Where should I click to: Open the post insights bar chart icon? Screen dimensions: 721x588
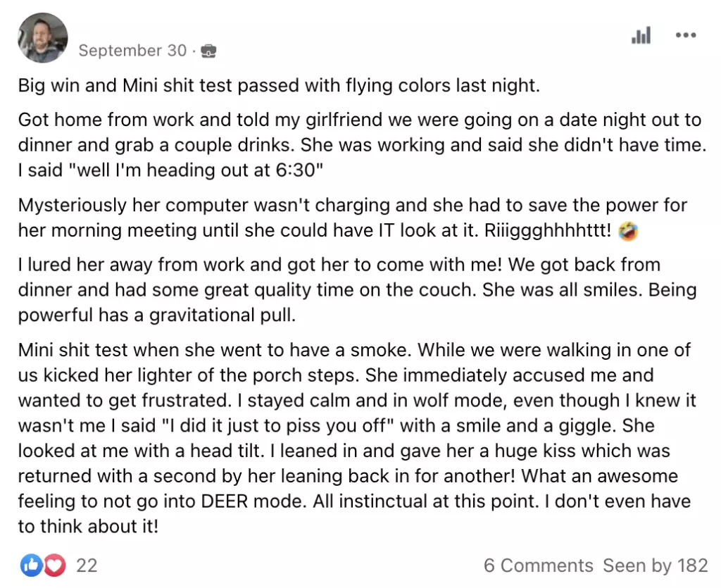pyautogui.click(x=641, y=35)
